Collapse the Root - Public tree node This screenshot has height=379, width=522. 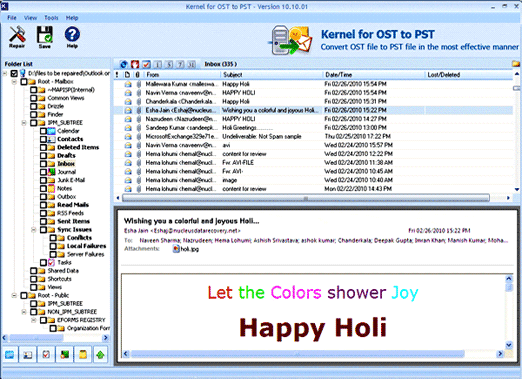pos(14,295)
